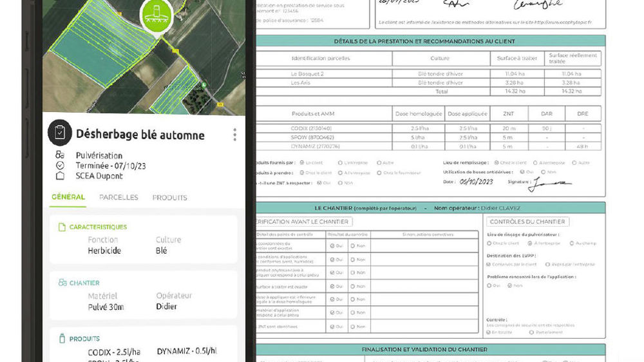Screen dimensions: 644x362
Task: Tap the Pulvérisation type icon
Action: coord(60,155)
